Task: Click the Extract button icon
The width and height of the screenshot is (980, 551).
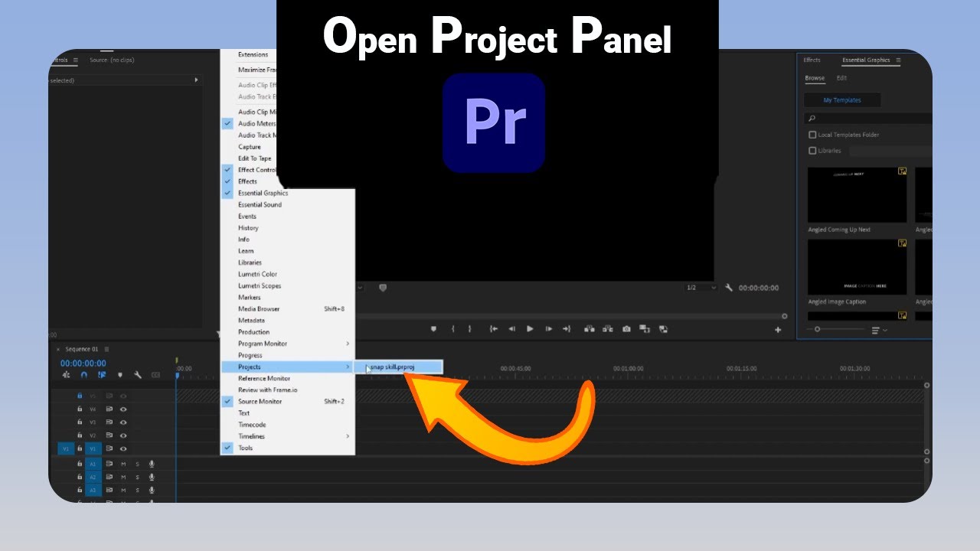Action: tap(608, 329)
